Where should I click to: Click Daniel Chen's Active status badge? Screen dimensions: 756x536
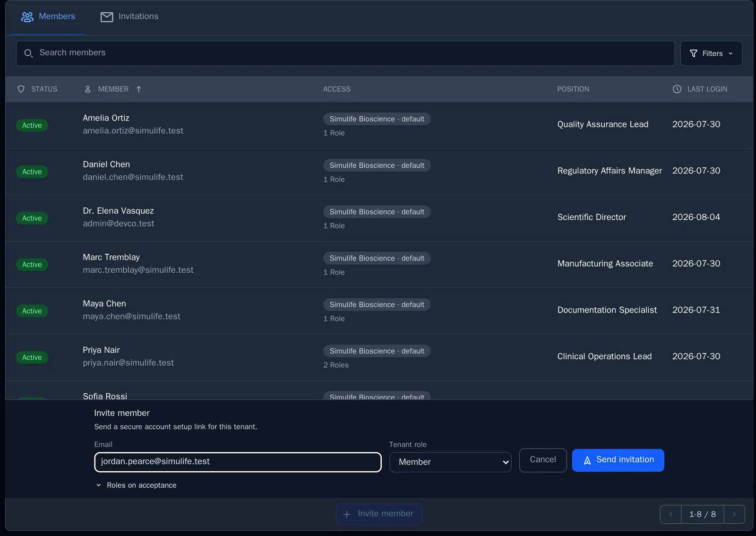(x=32, y=172)
